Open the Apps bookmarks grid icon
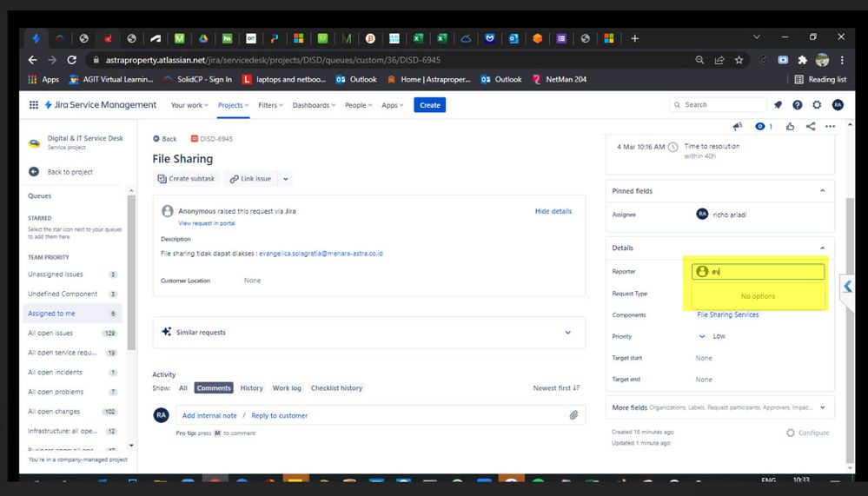The image size is (868, 496). 33,79
